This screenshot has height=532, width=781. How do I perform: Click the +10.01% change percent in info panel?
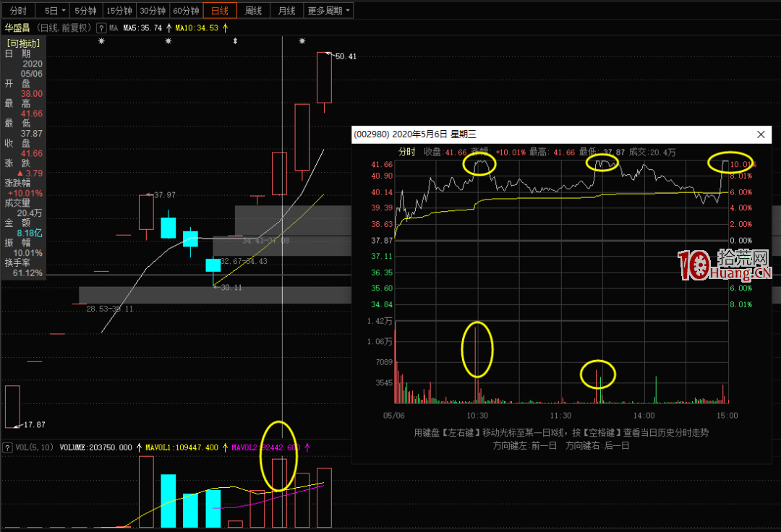coord(25,193)
